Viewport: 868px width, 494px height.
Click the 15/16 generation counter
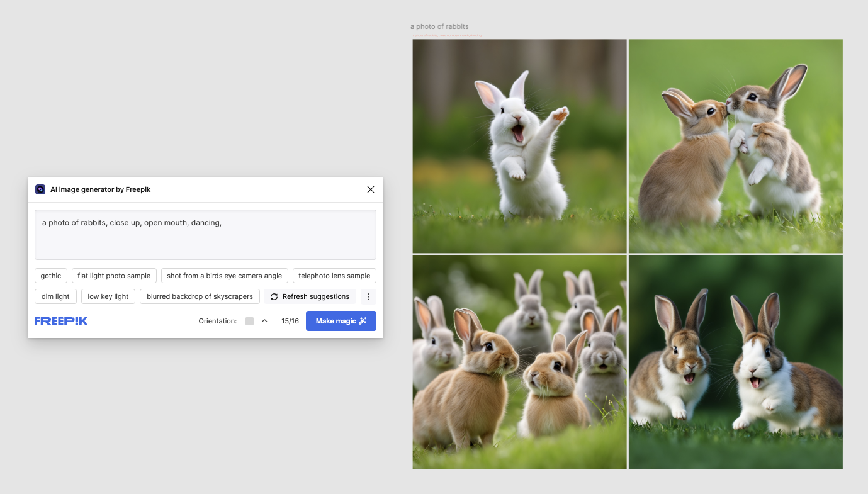pyautogui.click(x=290, y=320)
